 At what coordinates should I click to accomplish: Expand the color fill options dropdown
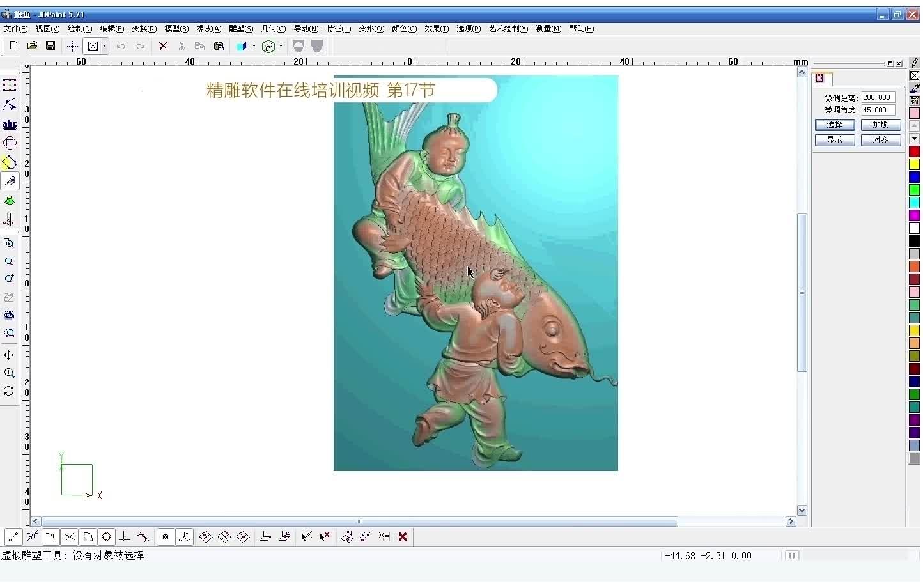click(x=254, y=45)
